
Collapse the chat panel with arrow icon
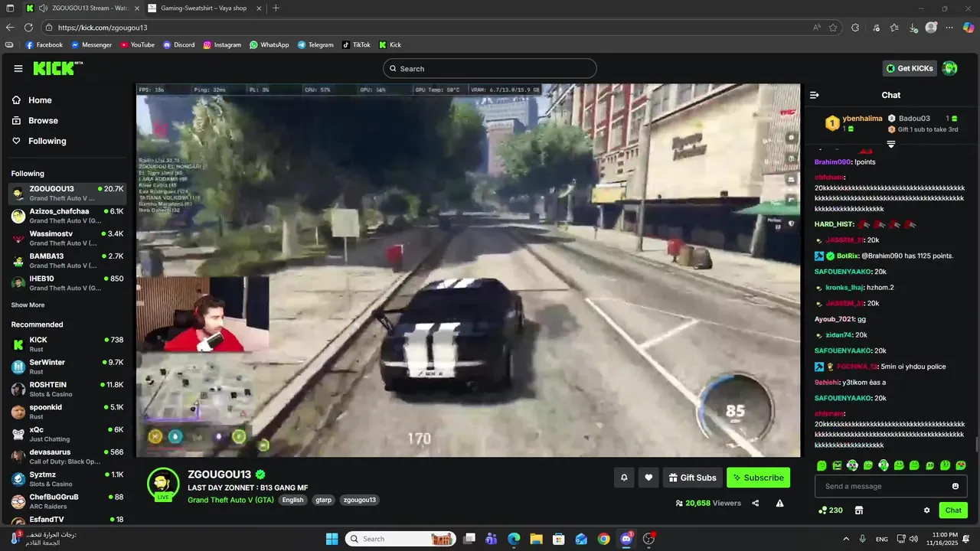[814, 95]
